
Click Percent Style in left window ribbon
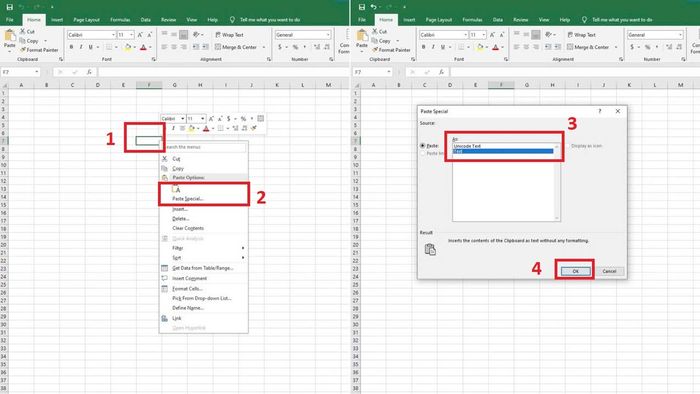[x=295, y=47]
